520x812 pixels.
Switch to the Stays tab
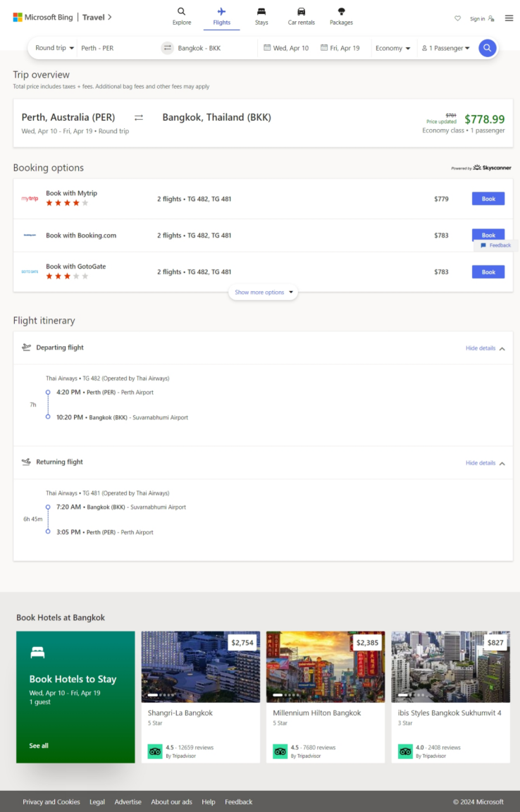point(261,16)
